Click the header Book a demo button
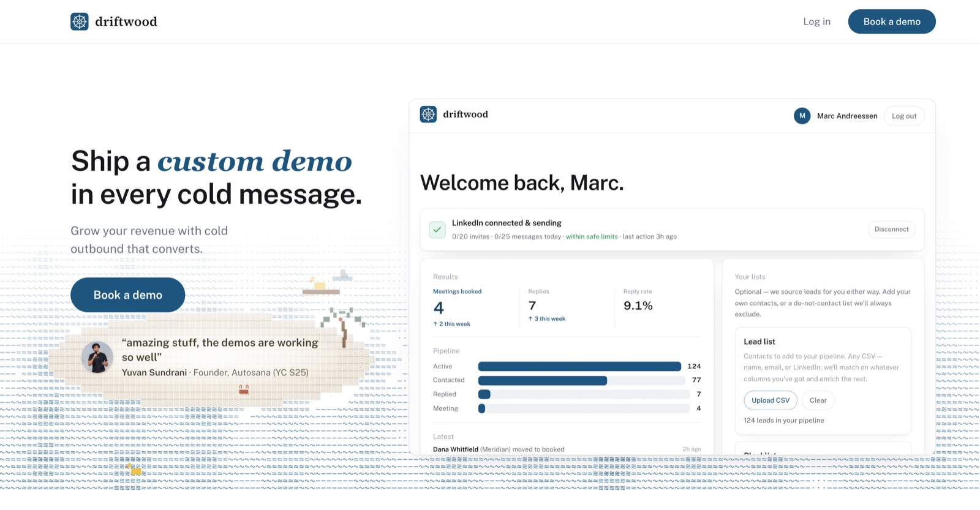The width and height of the screenshot is (980, 510). 892,21
